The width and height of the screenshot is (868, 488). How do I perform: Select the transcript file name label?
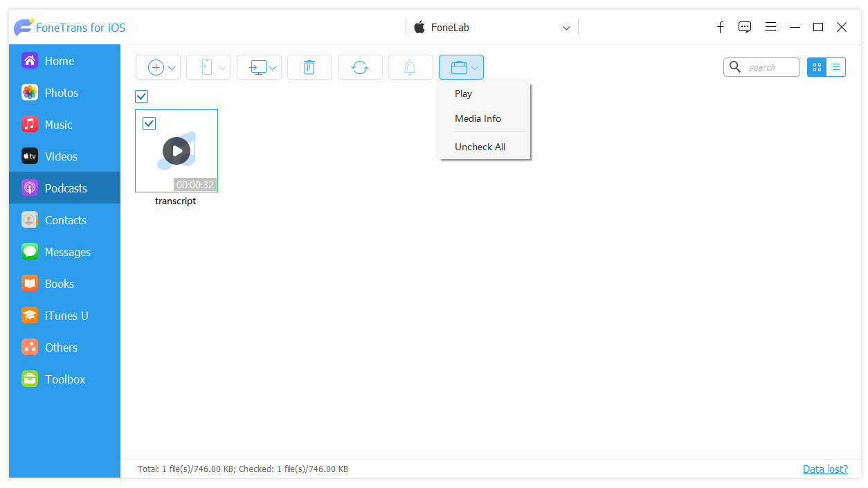[x=176, y=201]
